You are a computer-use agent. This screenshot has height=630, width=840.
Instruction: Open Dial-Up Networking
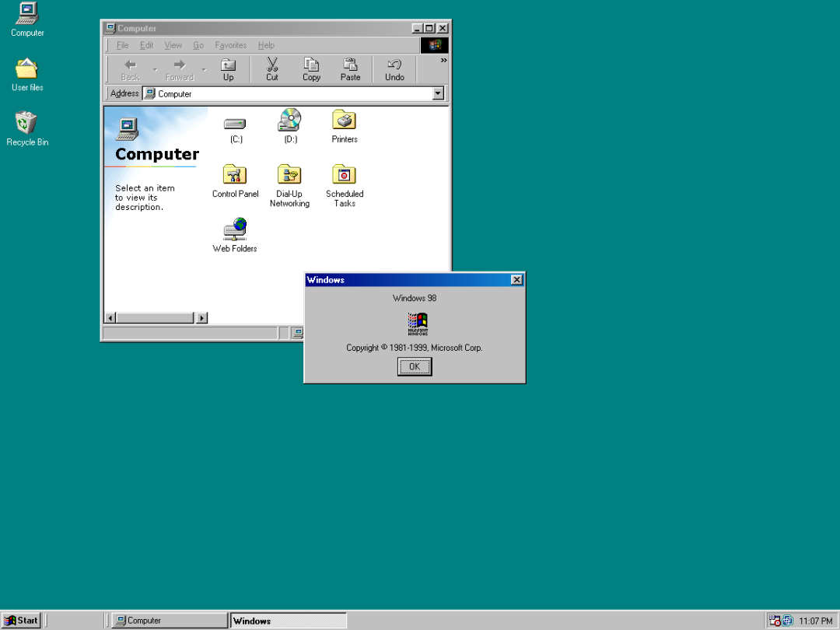[289, 175]
